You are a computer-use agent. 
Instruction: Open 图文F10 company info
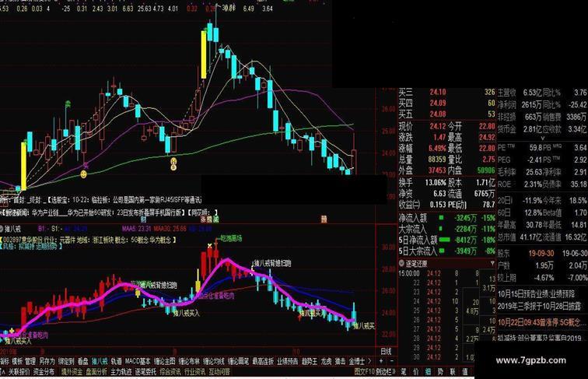tap(364, 372)
